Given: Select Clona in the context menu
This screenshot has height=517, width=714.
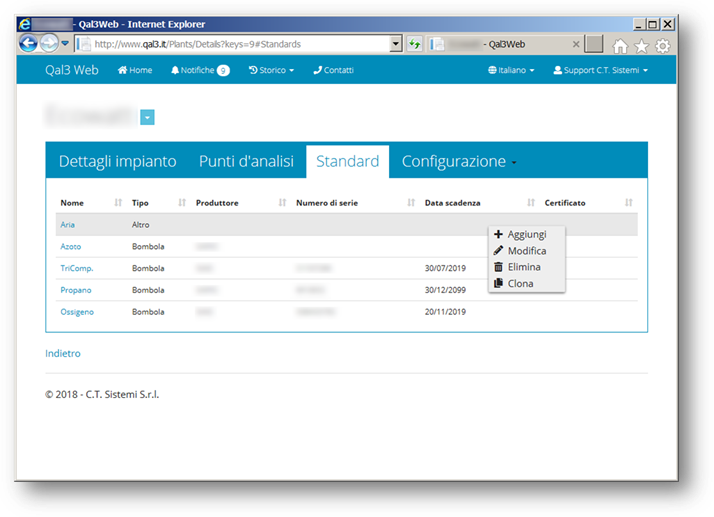Looking at the screenshot, I should [520, 283].
